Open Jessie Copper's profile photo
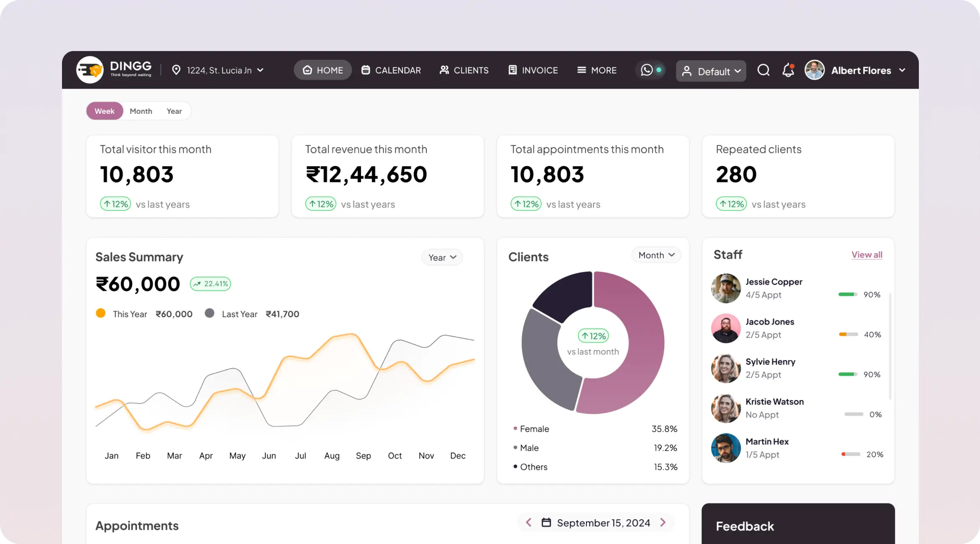Image resolution: width=980 pixels, height=544 pixels. [x=726, y=288]
